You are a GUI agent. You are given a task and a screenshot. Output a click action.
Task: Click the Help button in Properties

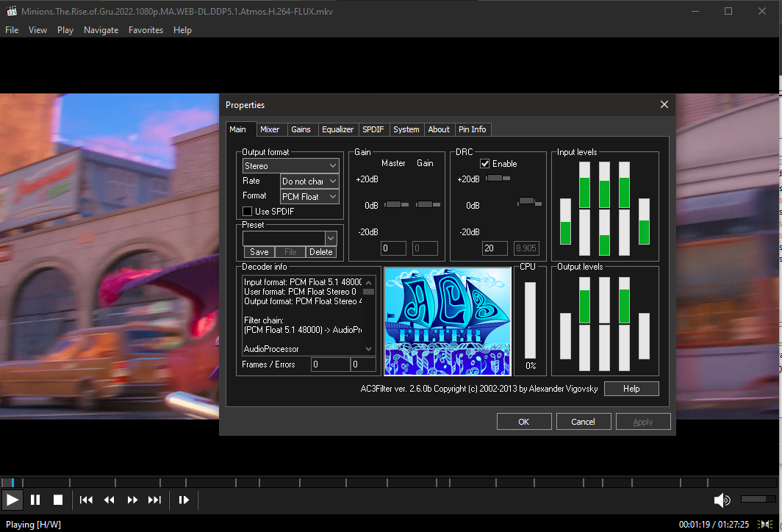[631, 388]
